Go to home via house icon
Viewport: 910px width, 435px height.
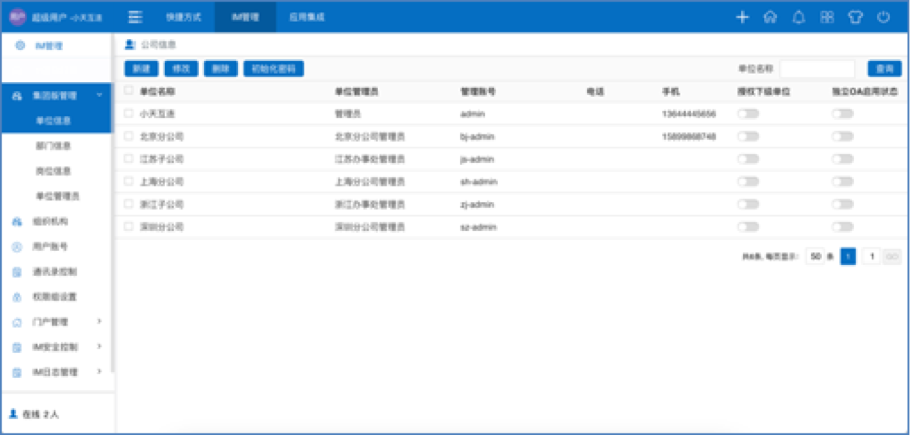770,17
